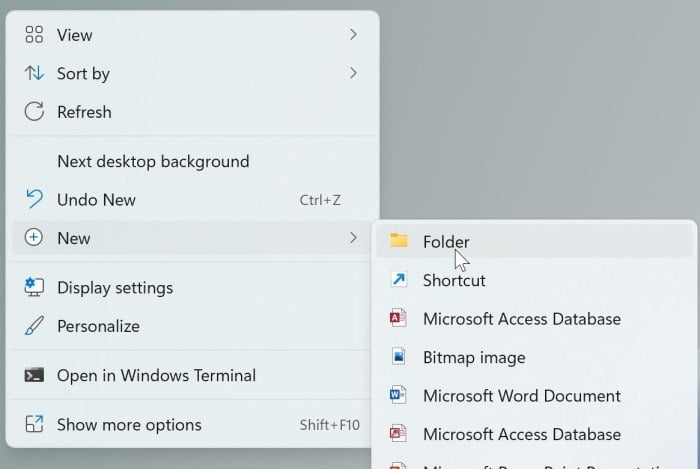
Task: Click Access icon directly below Shortcut entry
Action: pos(398,318)
